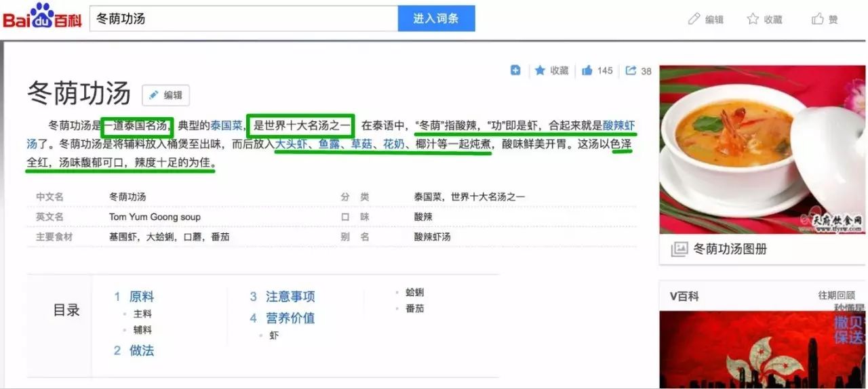The height and width of the screenshot is (389, 868).
Task: Click the 冬荫功汤 article heading
Action: click(79, 94)
